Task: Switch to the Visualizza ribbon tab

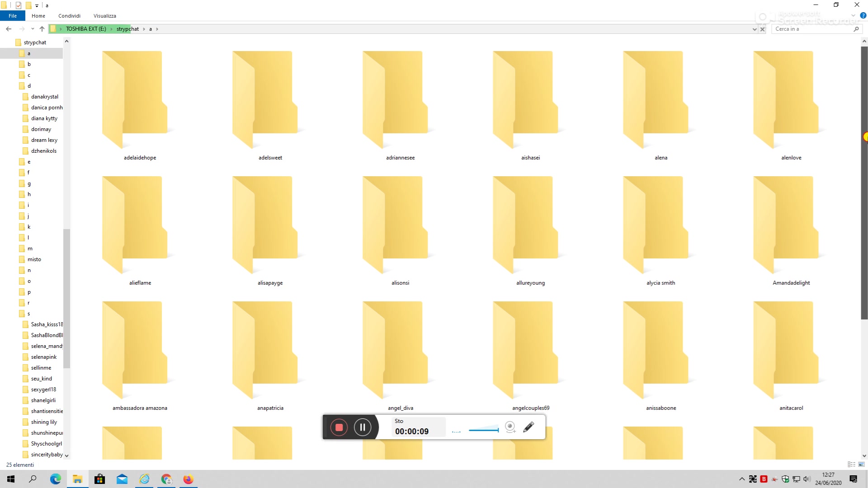Action: (x=105, y=16)
